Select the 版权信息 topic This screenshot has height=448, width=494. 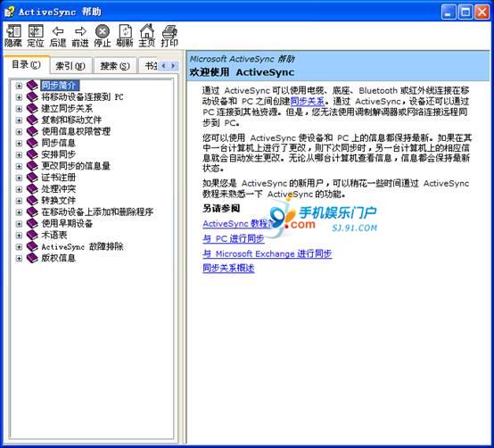click(58, 258)
